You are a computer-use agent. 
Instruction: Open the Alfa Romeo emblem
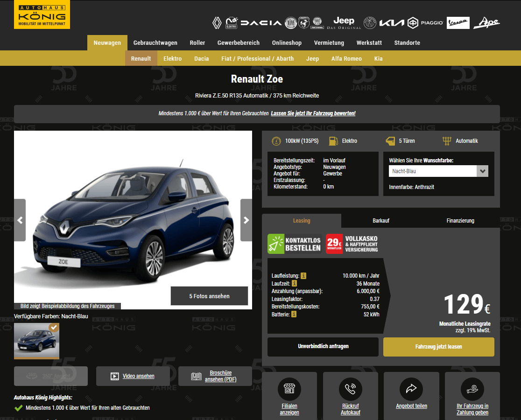click(370, 23)
